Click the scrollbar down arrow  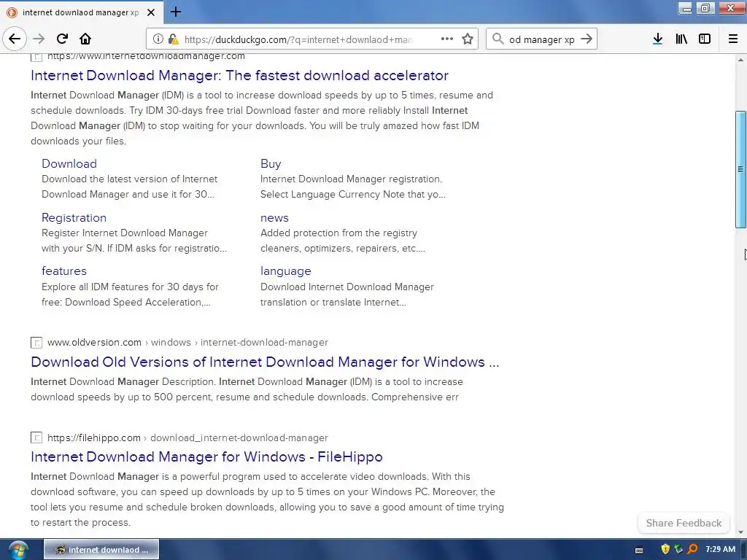740,532
